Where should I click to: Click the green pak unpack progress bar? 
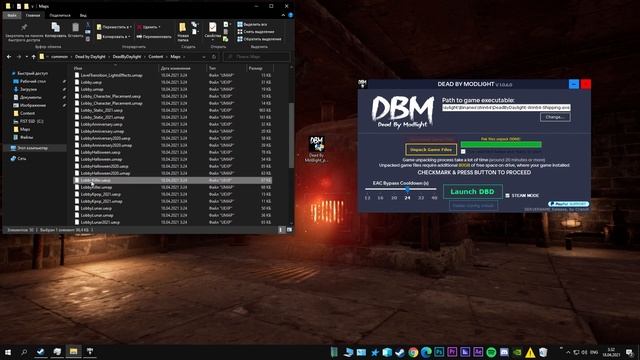click(501, 144)
